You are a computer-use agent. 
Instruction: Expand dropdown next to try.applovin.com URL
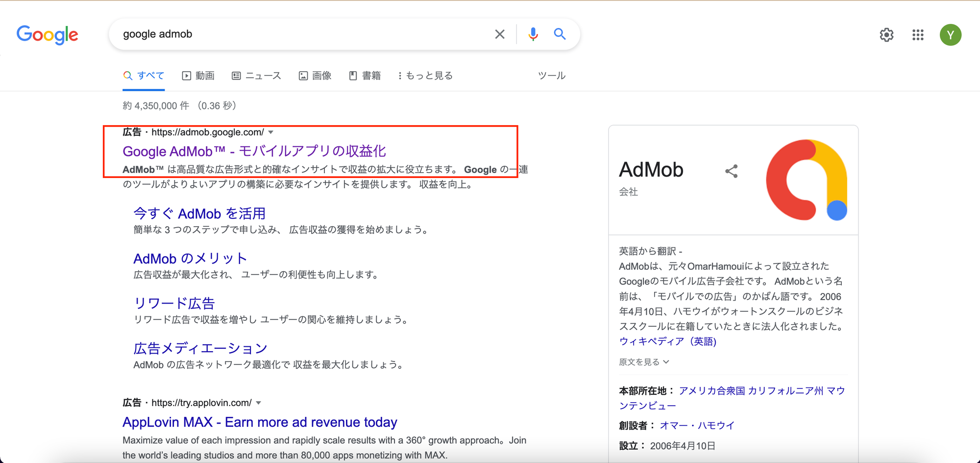click(259, 403)
